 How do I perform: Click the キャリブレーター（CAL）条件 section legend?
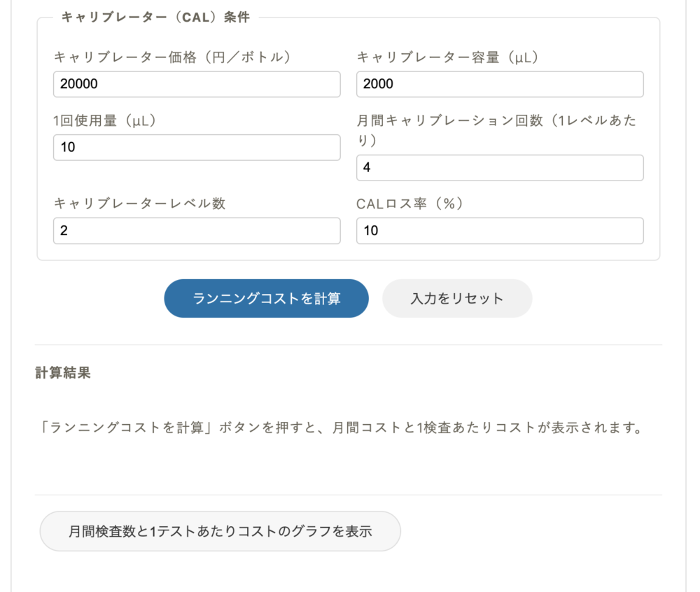point(155,18)
